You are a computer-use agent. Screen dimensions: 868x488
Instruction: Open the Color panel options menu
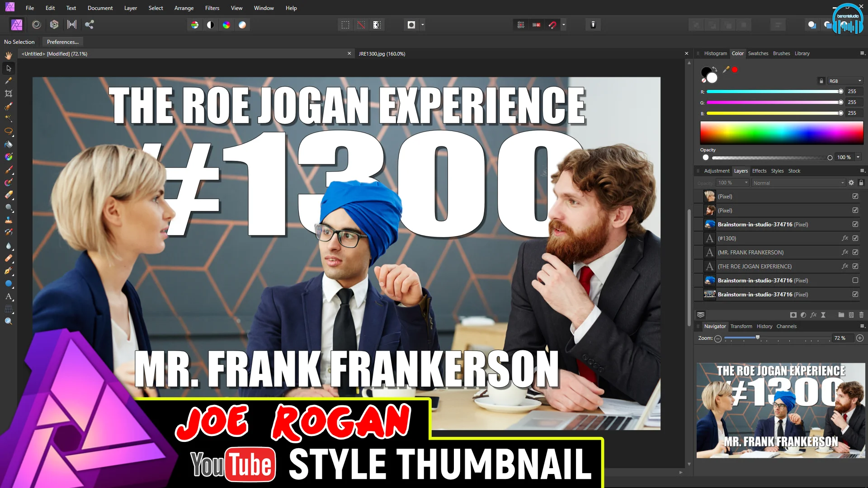click(x=862, y=53)
